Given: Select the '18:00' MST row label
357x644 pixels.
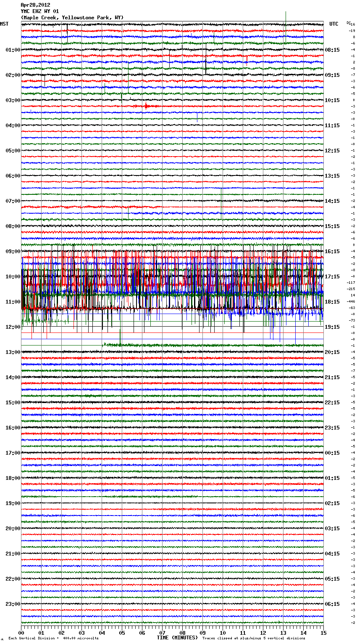Looking at the screenshot, I should click(x=13, y=478).
